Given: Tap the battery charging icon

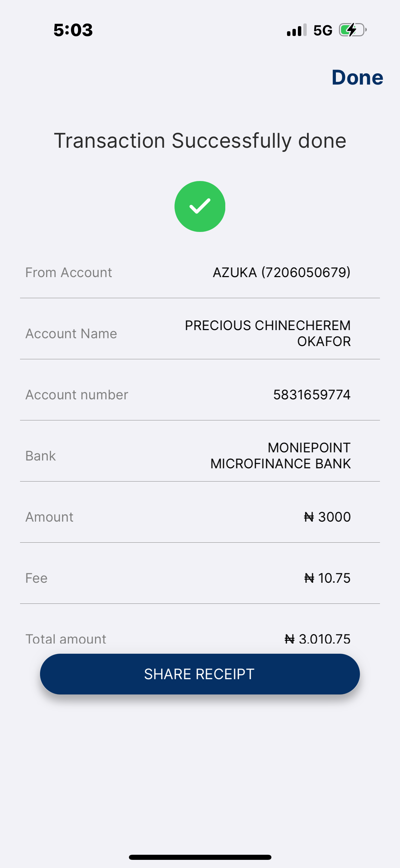Looking at the screenshot, I should tap(353, 30).
